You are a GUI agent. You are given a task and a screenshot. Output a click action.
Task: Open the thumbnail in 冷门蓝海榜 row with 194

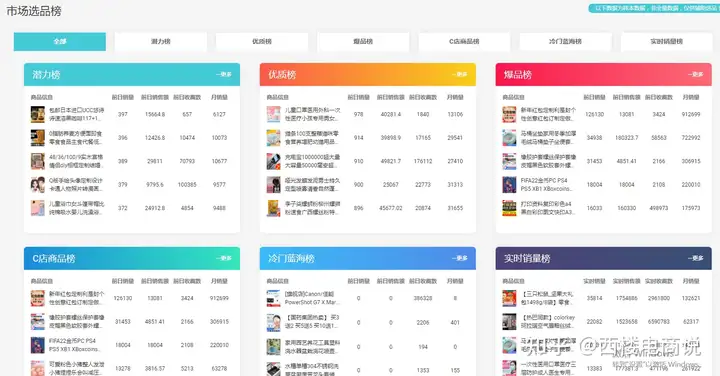coord(274,347)
